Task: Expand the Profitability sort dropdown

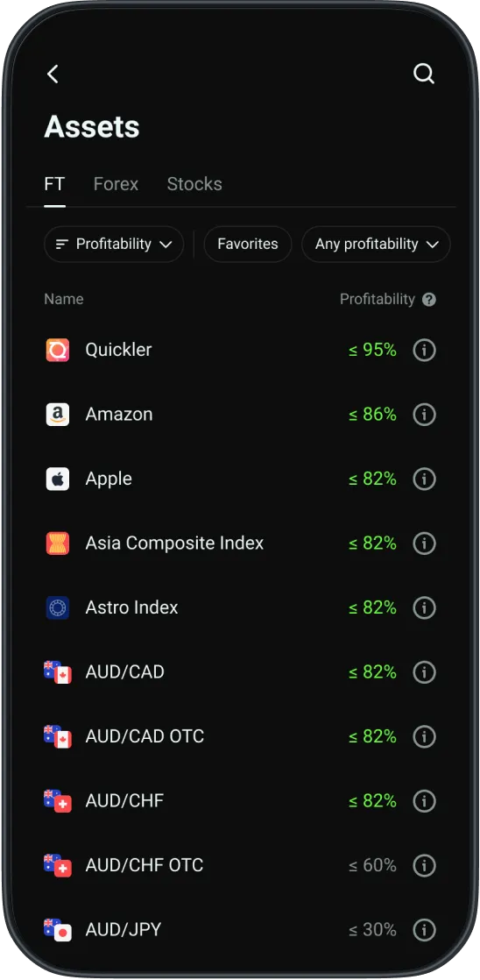Action: tap(114, 244)
